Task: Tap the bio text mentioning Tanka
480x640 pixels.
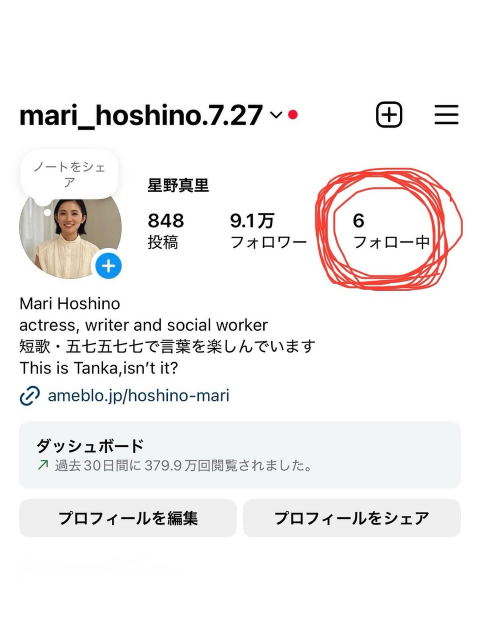Action: 99,368
